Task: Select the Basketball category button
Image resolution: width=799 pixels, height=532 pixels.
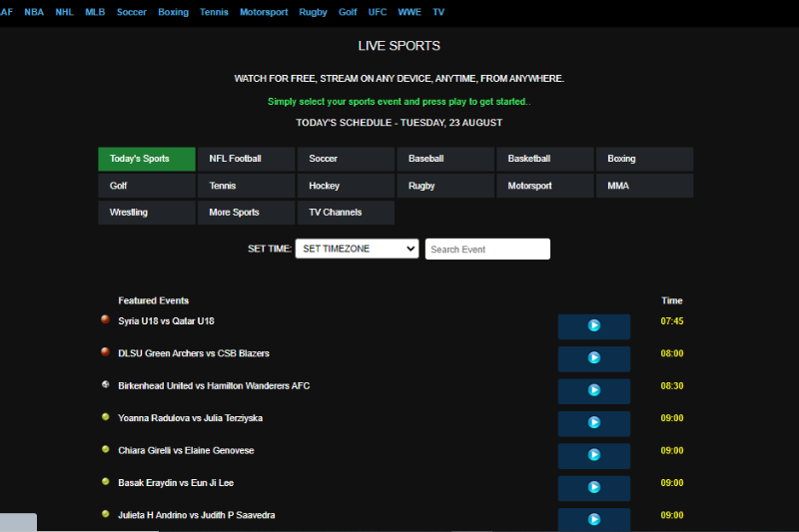Action: (x=545, y=159)
